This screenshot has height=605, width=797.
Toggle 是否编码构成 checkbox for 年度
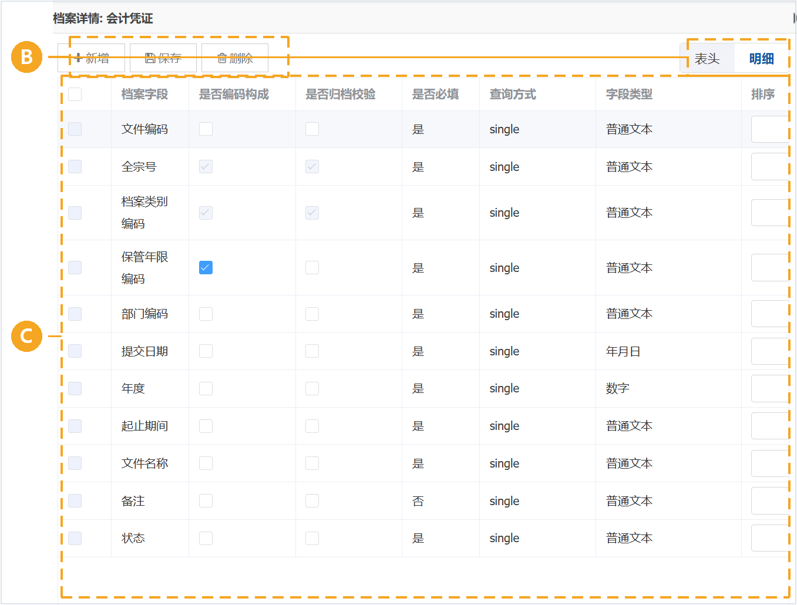click(x=206, y=388)
